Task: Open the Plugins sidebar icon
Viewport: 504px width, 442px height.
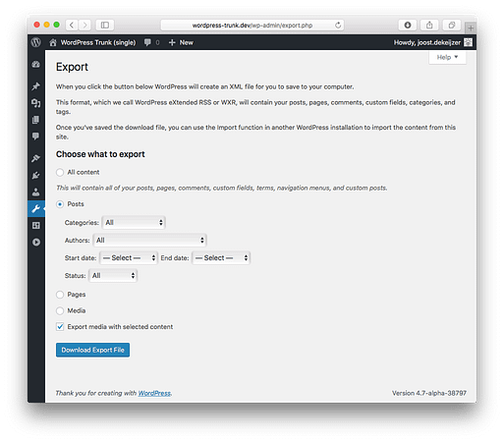Action: tap(36, 176)
